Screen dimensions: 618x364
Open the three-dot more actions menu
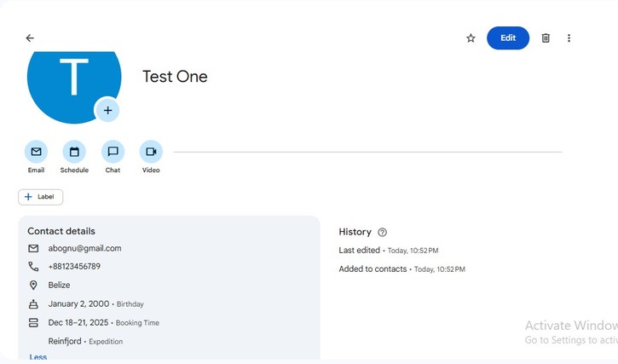click(x=569, y=38)
